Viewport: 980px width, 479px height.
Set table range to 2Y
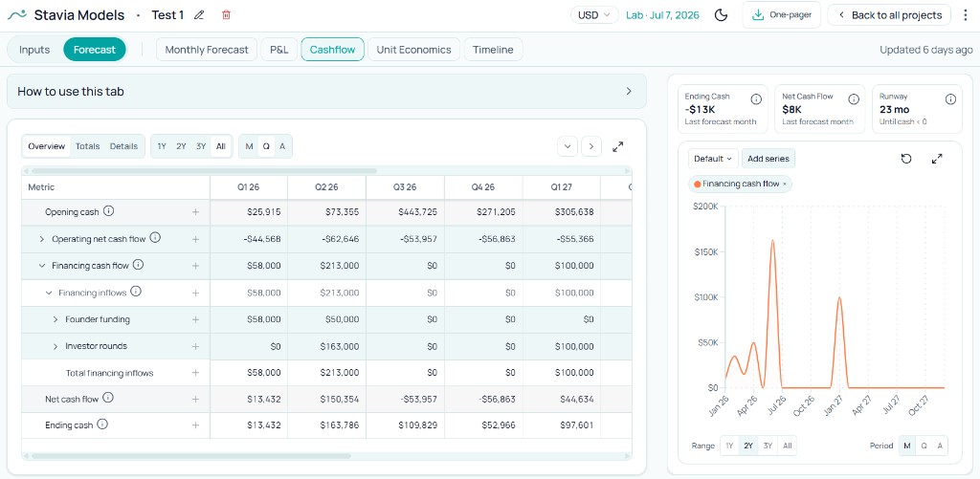[x=181, y=146]
